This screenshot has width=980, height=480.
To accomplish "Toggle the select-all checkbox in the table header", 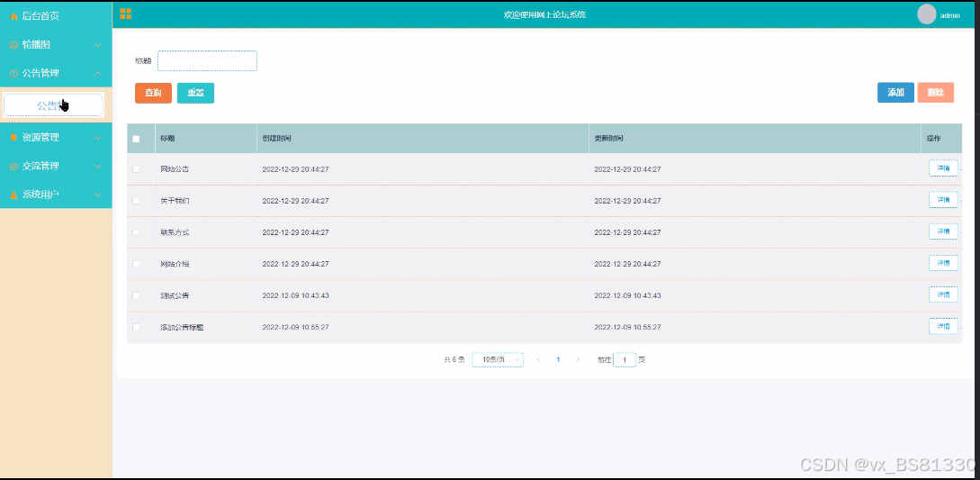I will point(136,139).
